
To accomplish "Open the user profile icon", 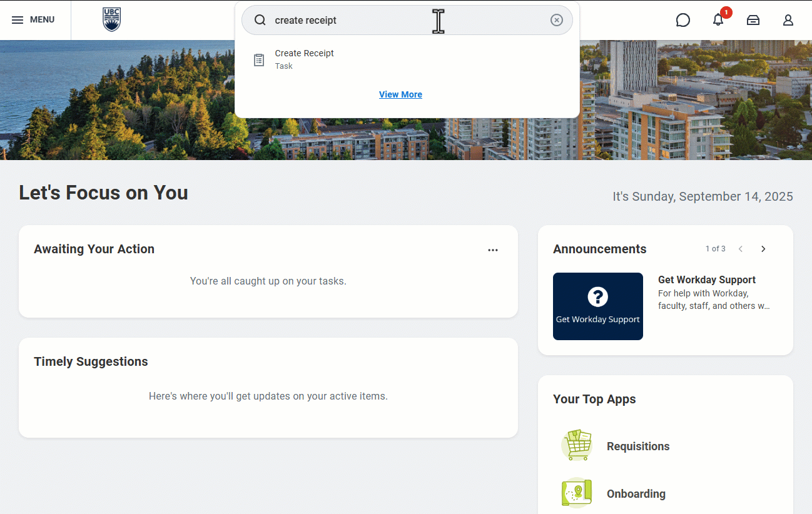I will coord(788,20).
